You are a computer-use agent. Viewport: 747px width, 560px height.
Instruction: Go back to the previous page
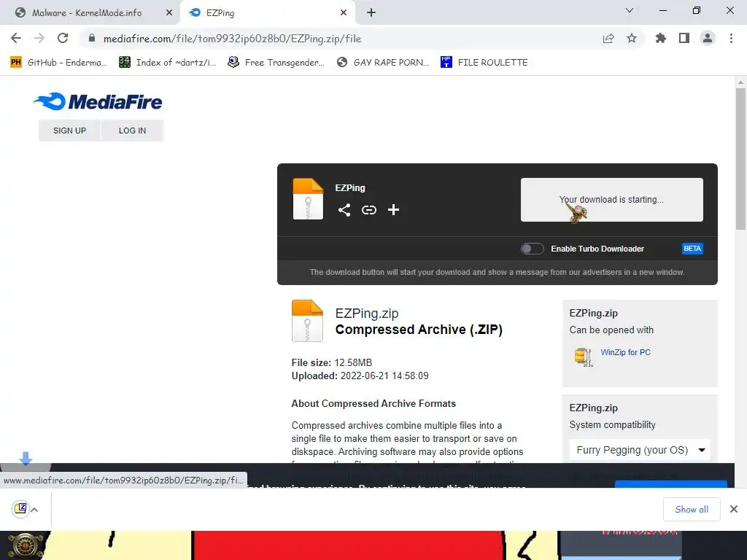16,38
